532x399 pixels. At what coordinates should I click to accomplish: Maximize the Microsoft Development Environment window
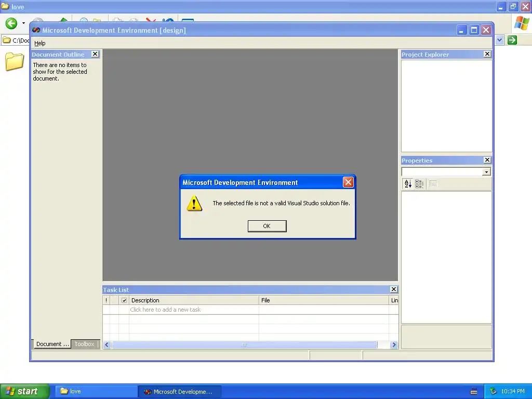[474, 30]
